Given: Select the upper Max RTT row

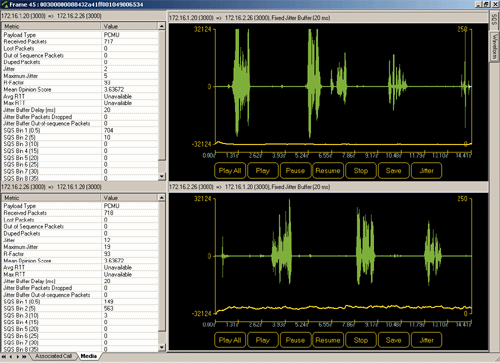Looking at the screenshot, I should click(80, 103).
